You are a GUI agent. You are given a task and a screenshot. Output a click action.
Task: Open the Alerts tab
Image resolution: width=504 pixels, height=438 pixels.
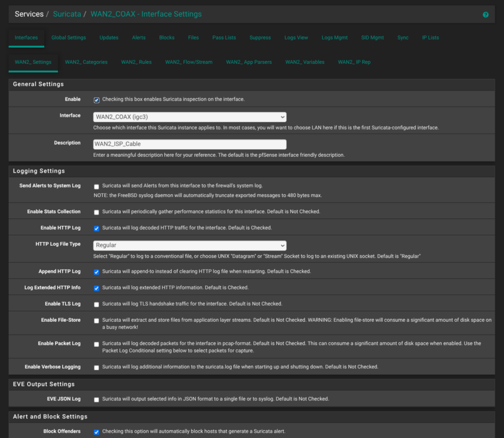(x=139, y=38)
